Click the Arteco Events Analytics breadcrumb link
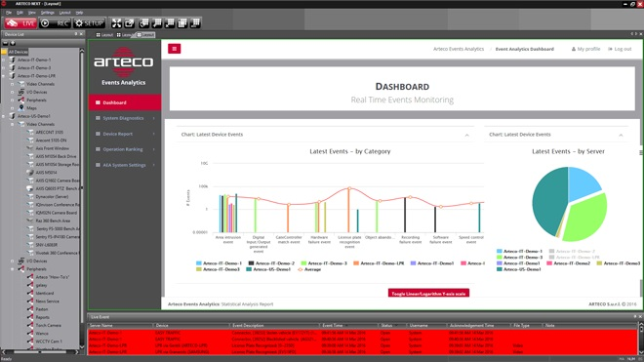Image resolution: width=644 pixels, height=362 pixels. [x=459, y=49]
